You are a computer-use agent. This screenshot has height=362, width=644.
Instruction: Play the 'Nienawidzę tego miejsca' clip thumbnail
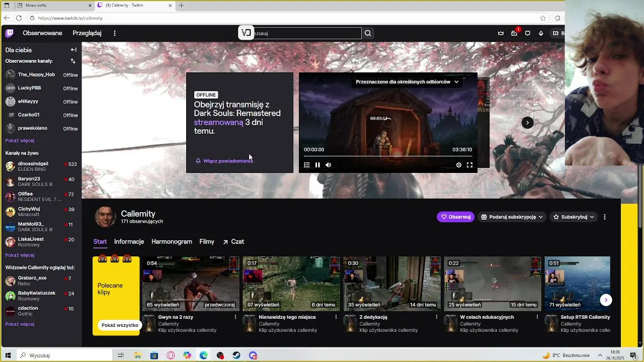(291, 284)
